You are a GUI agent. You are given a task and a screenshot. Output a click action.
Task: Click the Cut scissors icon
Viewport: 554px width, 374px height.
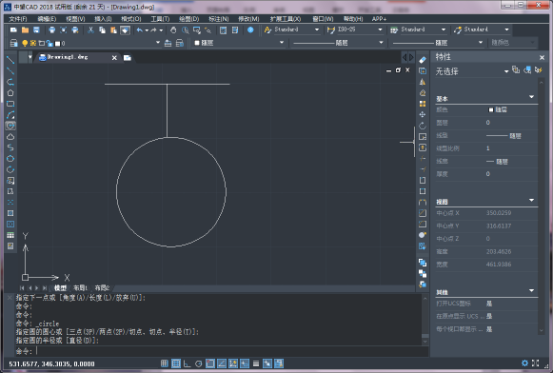click(91, 30)
